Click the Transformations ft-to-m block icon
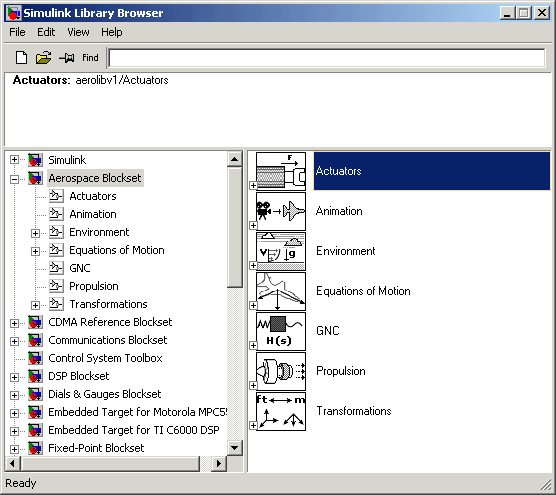Image resolution: width=556 pixels, height=495 pixels. [x=281, y=411]
